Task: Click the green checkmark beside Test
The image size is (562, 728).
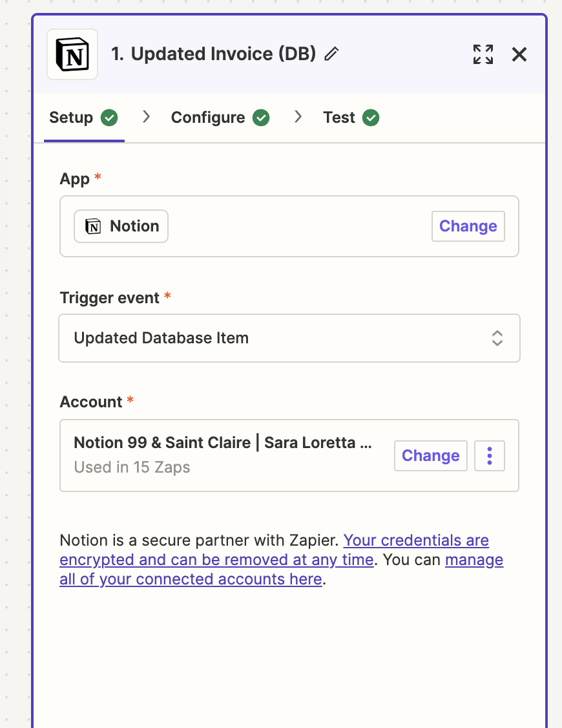Action: (x=371, y=118)
